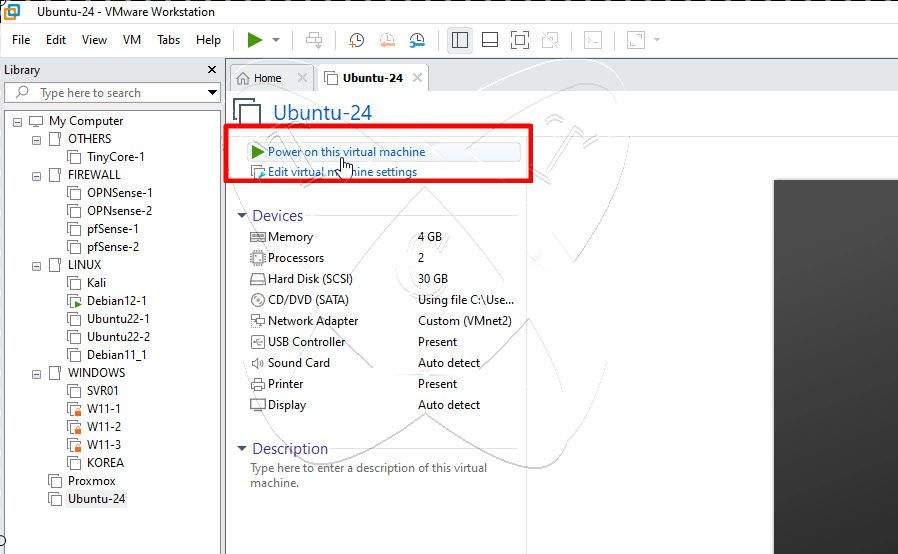The height and width of the screenshot is (554, 898).
Task: Toggle the library sidebar view icon
Action: (x=460, y=40)
